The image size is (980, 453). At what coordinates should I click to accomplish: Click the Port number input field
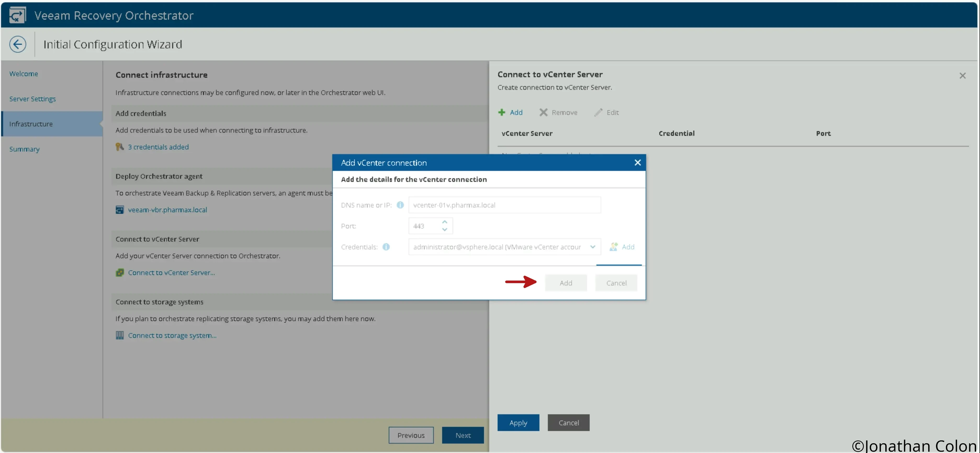pyautogui.click(x=425, y=226)
